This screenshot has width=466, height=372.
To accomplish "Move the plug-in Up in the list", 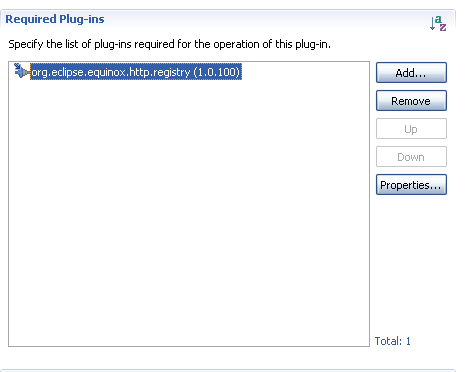I will pos(411,129).
